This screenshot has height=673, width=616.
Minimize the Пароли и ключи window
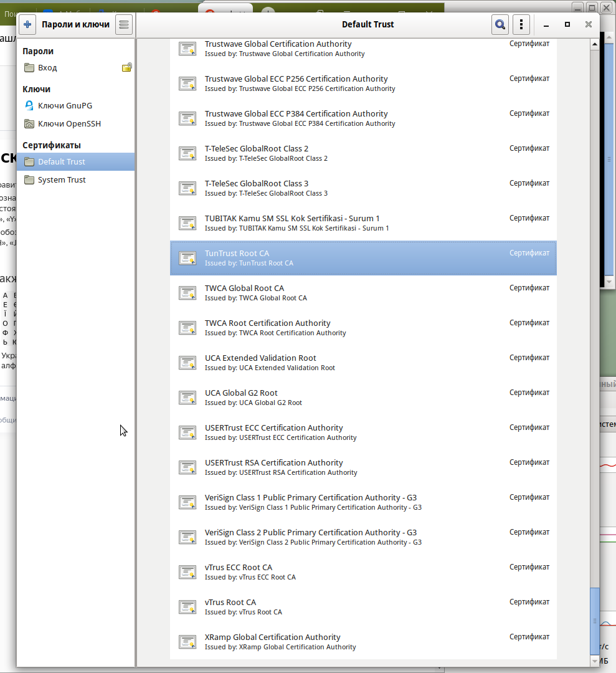(546, 25)
